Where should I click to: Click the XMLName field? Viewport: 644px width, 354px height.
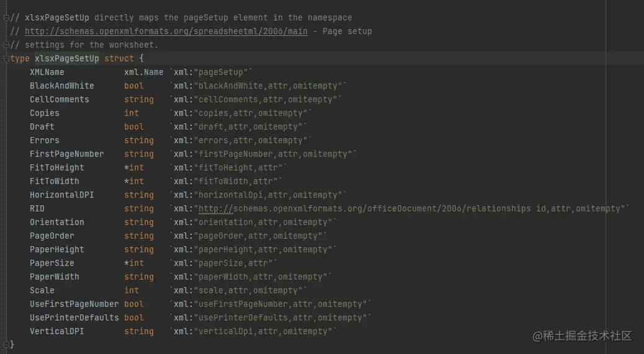click(x=47, y=72)
